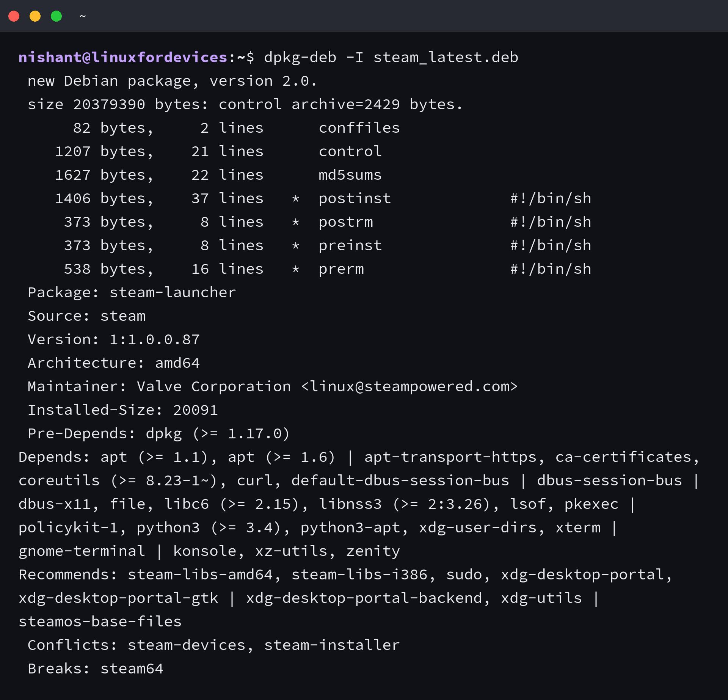Click the yellow minimize window button

(x=35, y=16)
